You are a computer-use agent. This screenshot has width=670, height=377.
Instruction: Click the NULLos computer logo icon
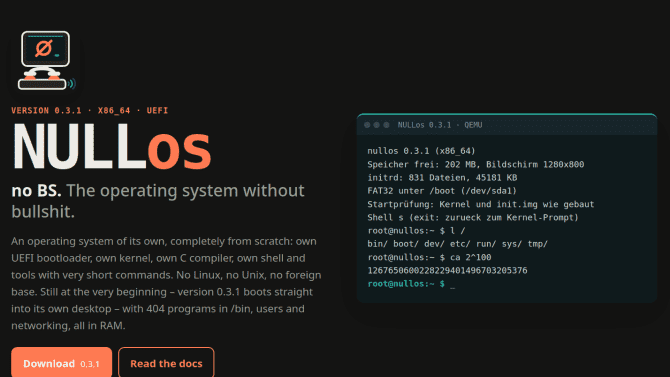click(x=46, y=60)
